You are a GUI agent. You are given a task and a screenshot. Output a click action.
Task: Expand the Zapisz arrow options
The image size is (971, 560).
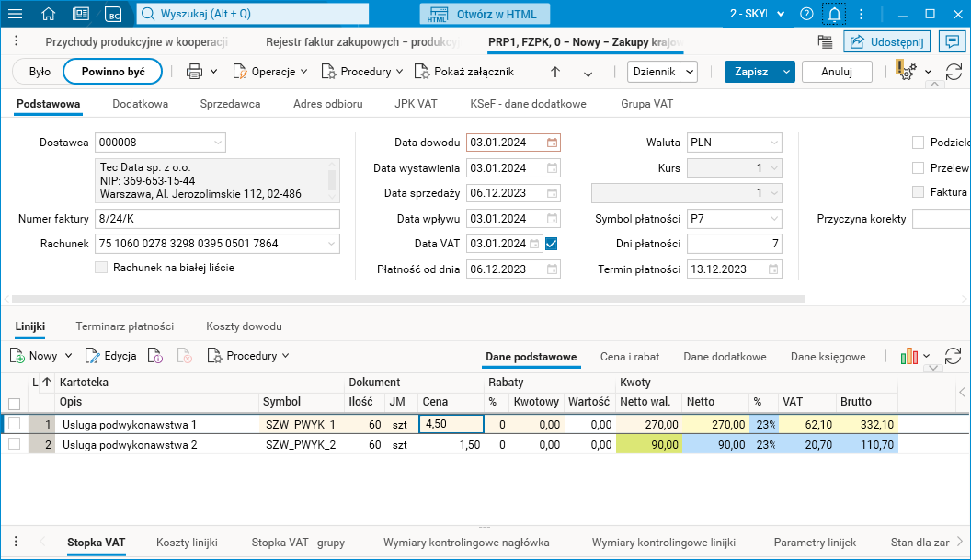tap(786, 72)
